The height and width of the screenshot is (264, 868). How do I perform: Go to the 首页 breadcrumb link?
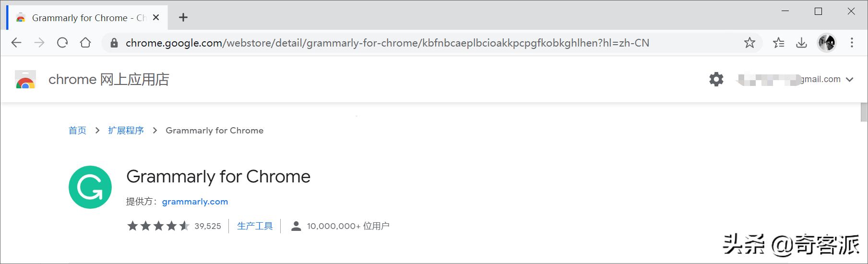pyautogui.click(x=77, y=131)
